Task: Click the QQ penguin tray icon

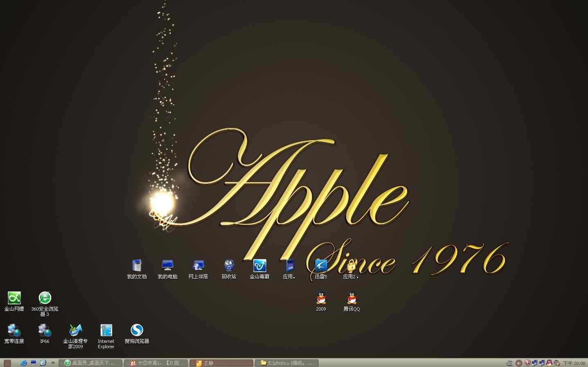Action: 549,363
